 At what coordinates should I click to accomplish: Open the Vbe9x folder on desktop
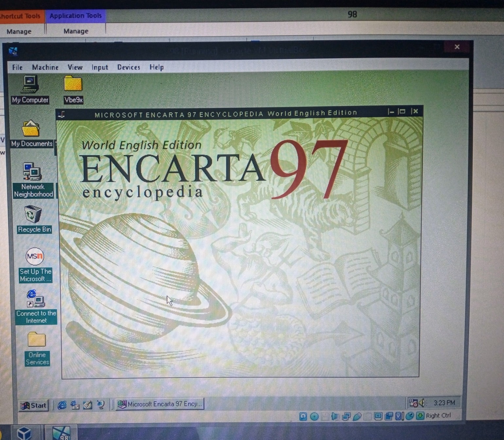point(73,90)
